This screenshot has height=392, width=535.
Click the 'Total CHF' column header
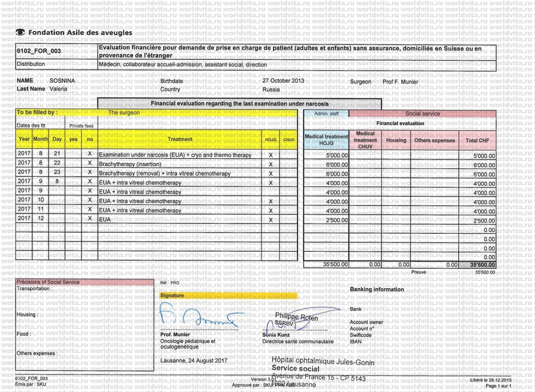point(477,140)
